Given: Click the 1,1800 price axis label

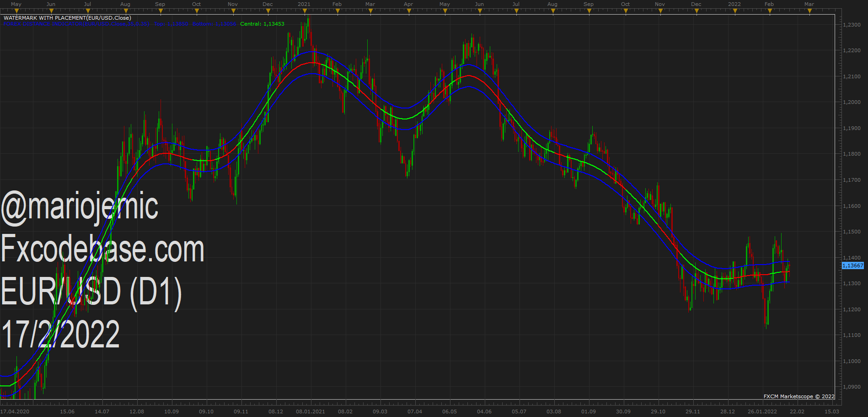Looking at the screenshot, I should [852, 154].
